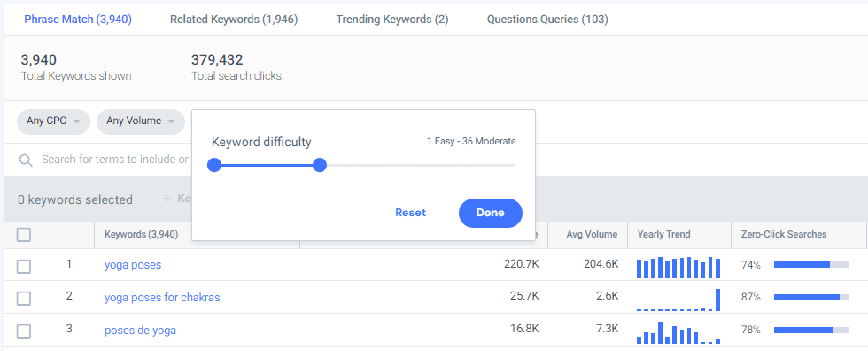Expand the Any Volume filter dropdown
This screenshot has height=351, width=868.
(x=141, y=121)
